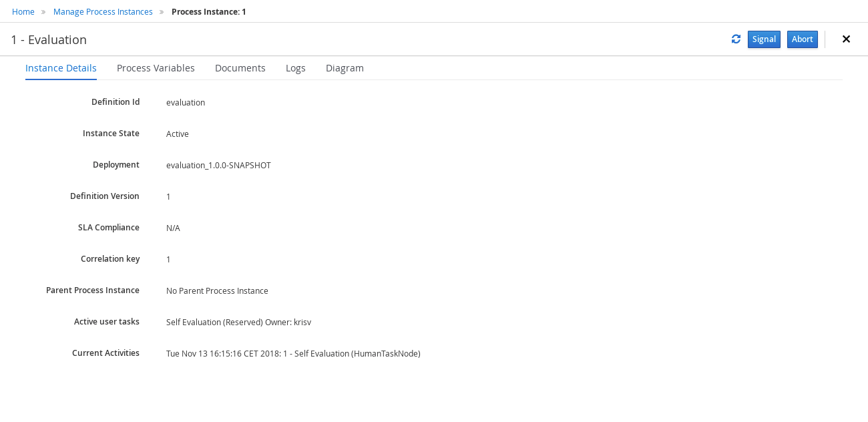Viewport: 868px width, 422px height.
Task: Click the 'No Parent Process Instance' text
Action: (217, 291)
